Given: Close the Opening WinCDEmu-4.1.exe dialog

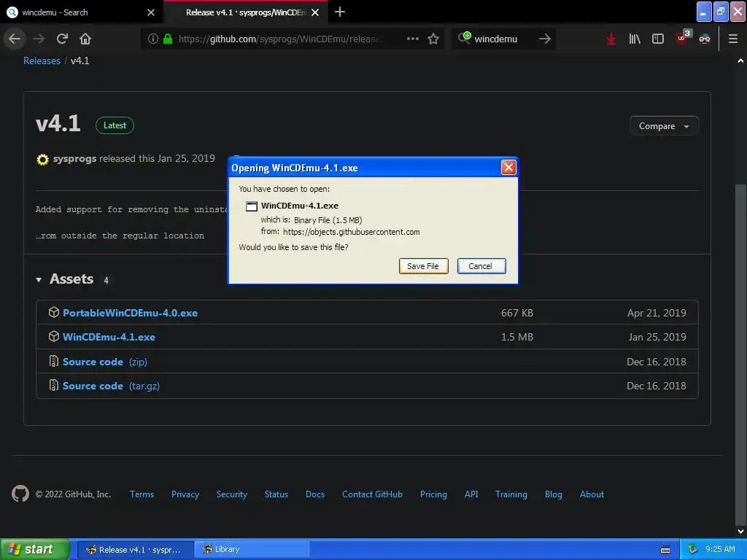Looking at the screenshot, I should [508, 168].
